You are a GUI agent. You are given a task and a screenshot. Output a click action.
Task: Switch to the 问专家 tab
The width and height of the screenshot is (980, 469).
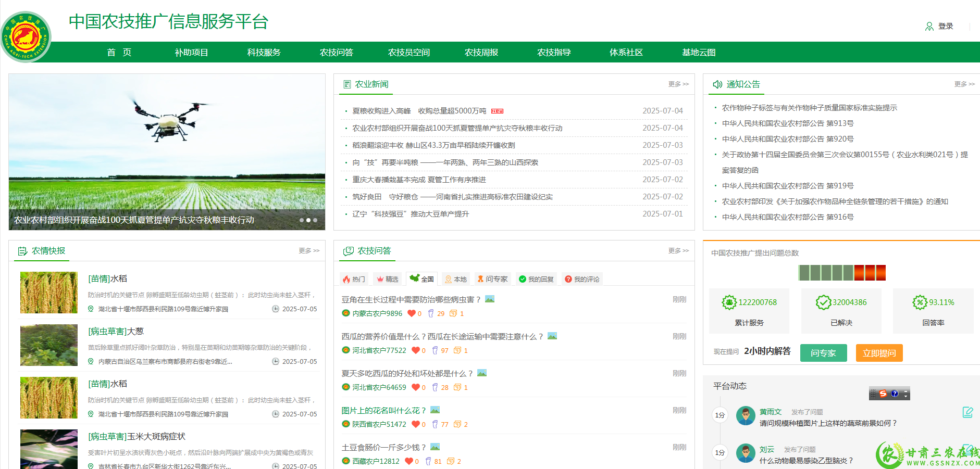point(492,279)
